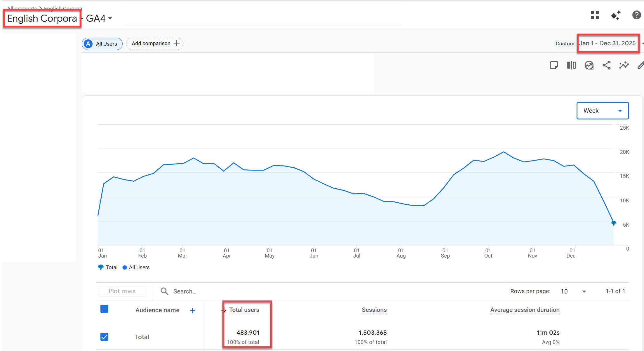Uncheck the Total row checkbox
This screenshot has height=351, width=644.
[104, 337]
